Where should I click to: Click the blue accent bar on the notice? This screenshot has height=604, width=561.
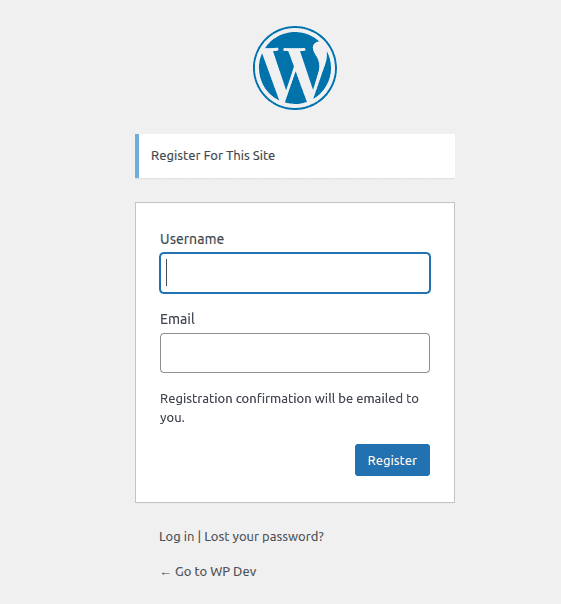[x=137, y=156]
